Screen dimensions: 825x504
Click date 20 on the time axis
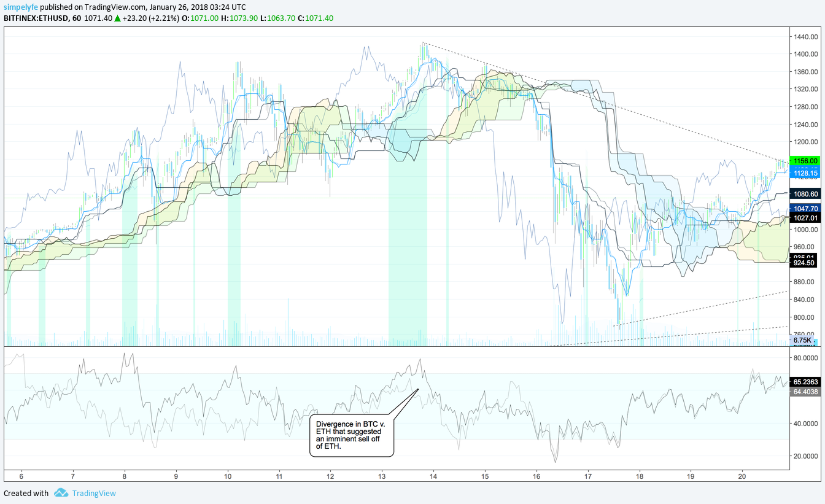(x=742, y=476)
